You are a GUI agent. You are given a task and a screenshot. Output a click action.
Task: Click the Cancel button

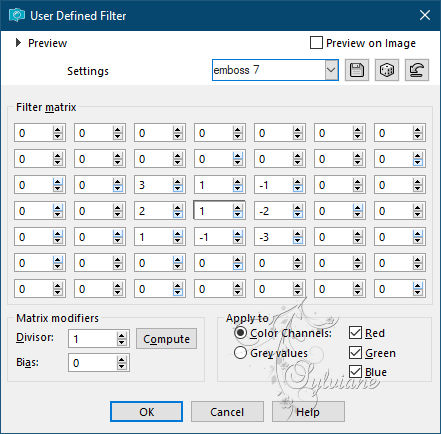pyautogui.click(x=227, y=412)
